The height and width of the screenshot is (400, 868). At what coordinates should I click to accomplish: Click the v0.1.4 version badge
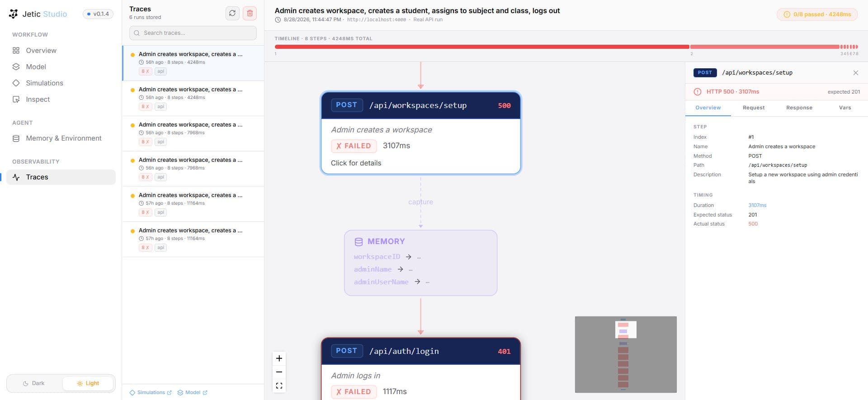[98, 14]
